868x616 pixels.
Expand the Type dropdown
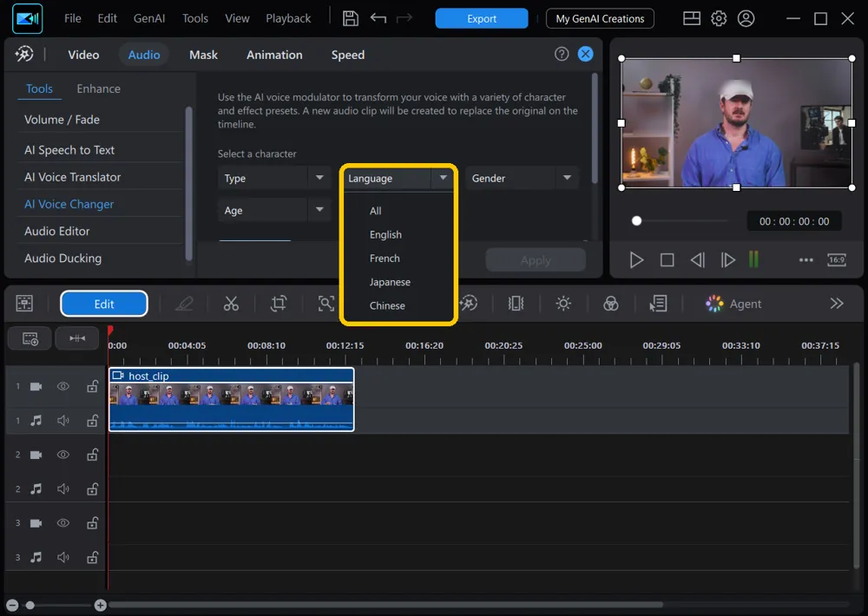(x=274, y=178)
